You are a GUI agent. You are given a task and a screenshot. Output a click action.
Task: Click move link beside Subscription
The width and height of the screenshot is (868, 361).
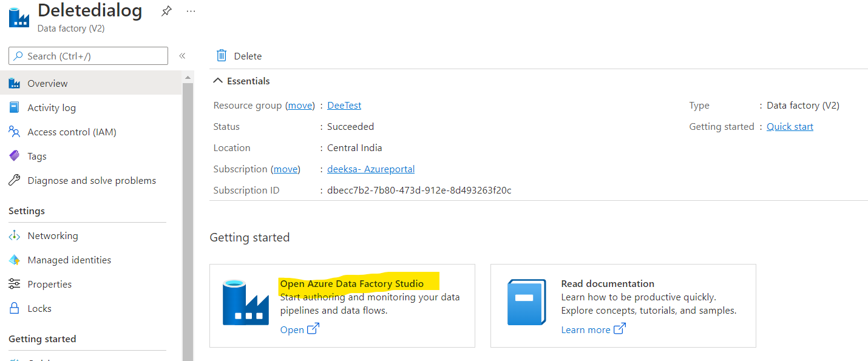tap(285, 169)
